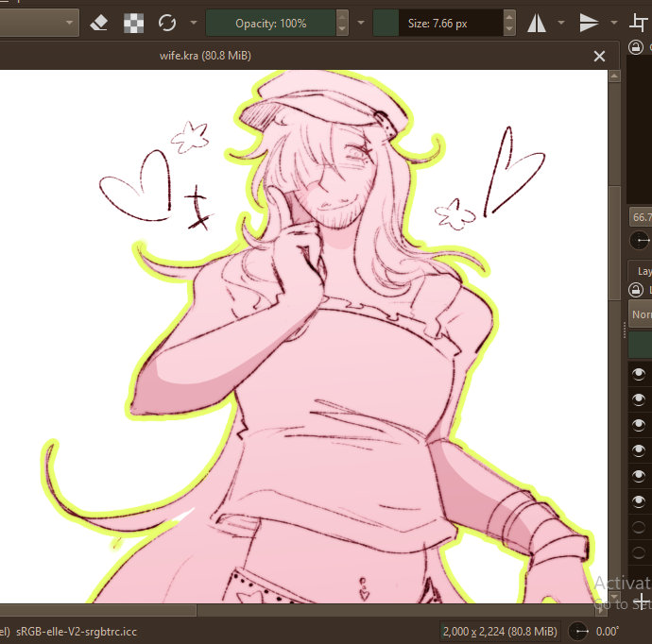Viewport: 652px width, 644px height.
Task: Click the green layer opacity bar in Layers docker
Action: 640,345
